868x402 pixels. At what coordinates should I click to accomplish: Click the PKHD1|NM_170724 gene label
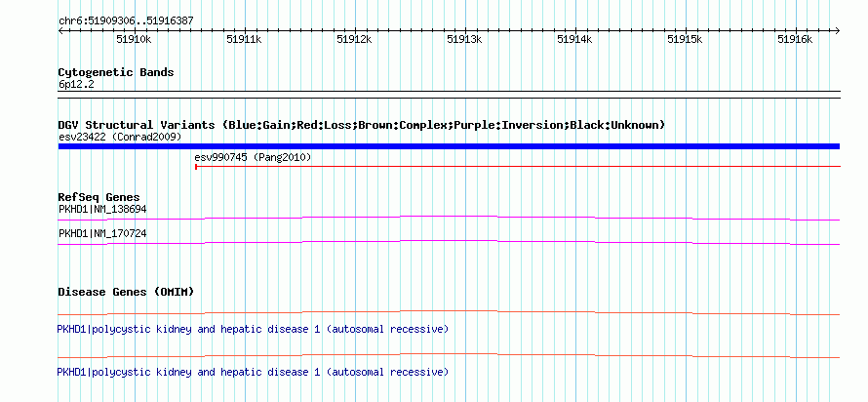(102, 233)
